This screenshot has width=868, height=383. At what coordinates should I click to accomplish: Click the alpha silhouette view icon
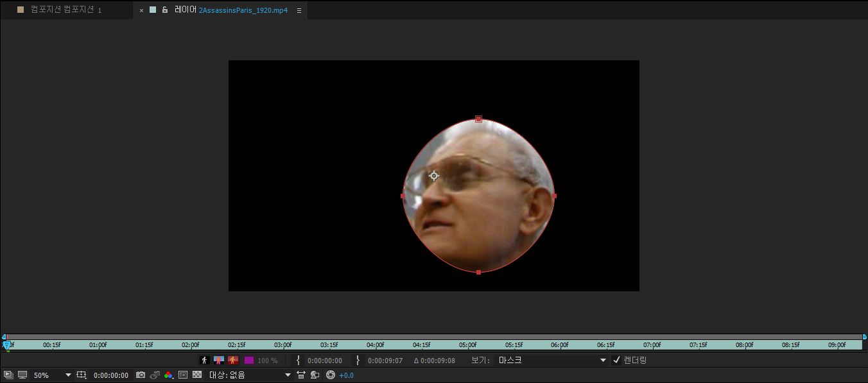pos(204,361)
